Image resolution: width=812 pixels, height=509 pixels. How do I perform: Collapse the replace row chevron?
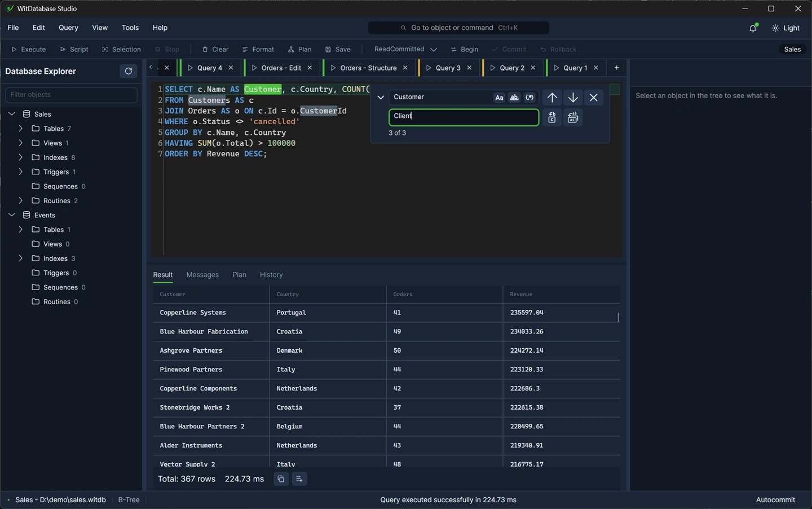pyautogui.click(x=381, y=98)
